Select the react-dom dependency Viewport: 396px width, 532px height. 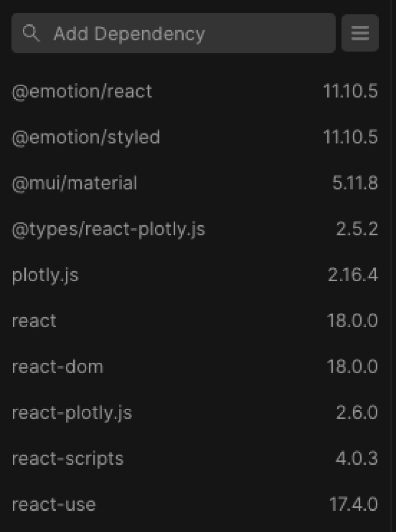coord(57,367)
